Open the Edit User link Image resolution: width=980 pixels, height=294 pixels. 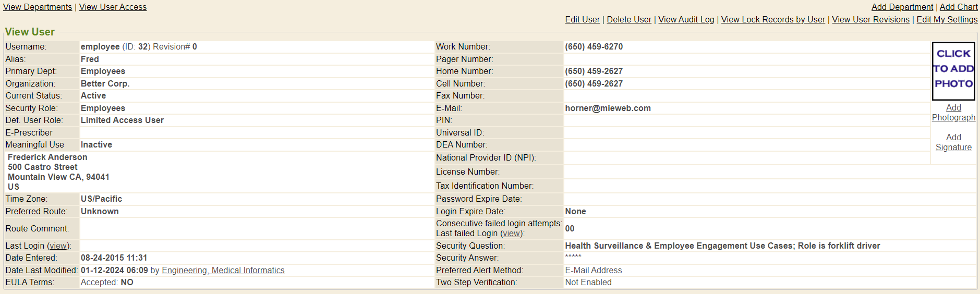point(582,19)
